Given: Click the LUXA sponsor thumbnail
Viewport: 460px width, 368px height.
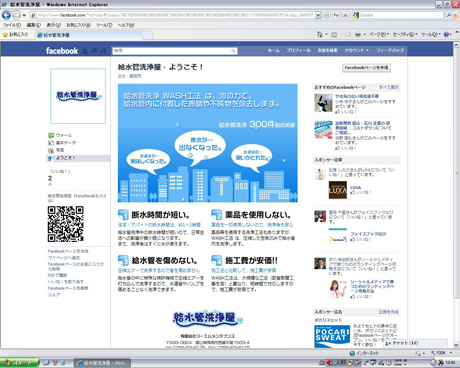Looking at the screenshot, I should pyautogui.click(x=338, y=190).
